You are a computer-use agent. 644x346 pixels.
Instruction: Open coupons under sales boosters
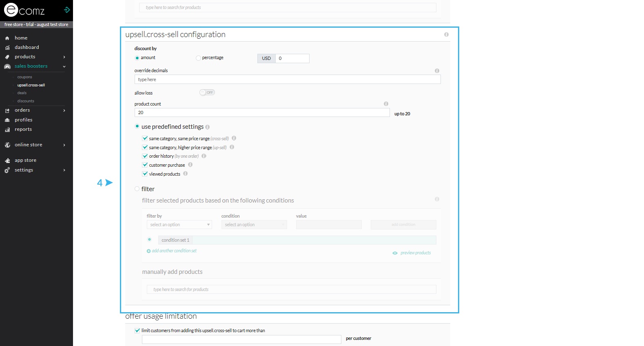[x=24, y=77]
